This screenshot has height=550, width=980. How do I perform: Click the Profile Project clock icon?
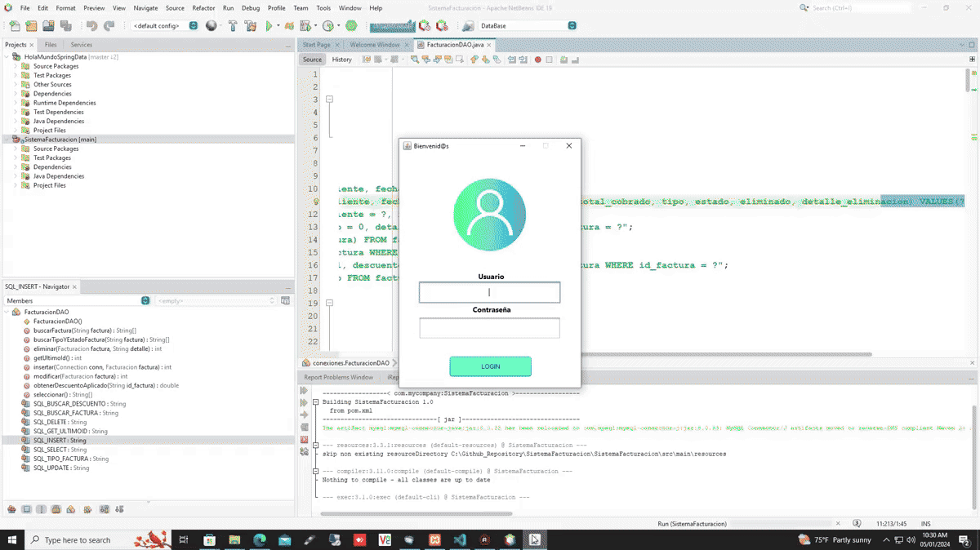point(328,26)
